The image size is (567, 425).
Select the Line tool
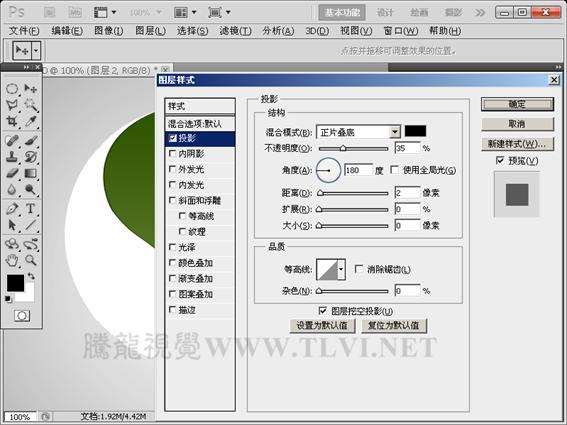[x=30, y=225]
